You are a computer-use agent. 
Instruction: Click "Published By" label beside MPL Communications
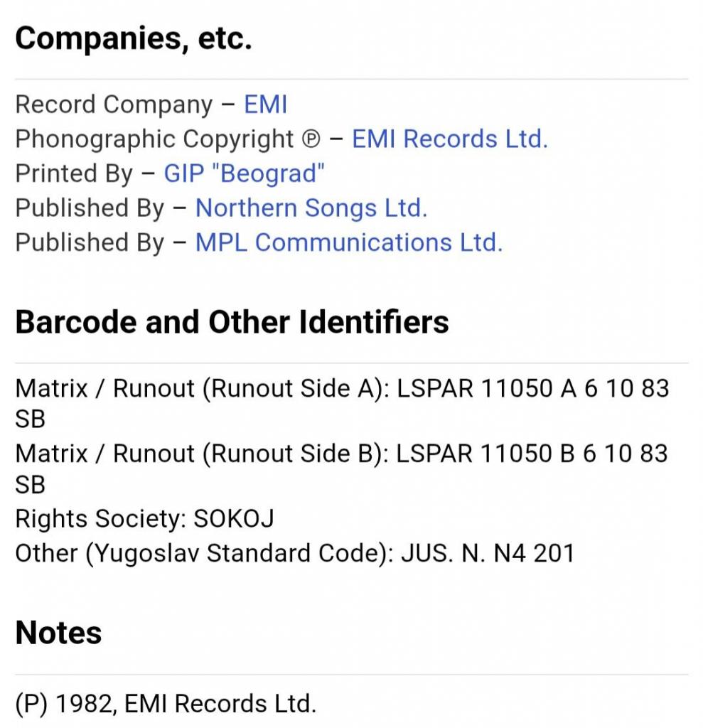click(90, 242)
